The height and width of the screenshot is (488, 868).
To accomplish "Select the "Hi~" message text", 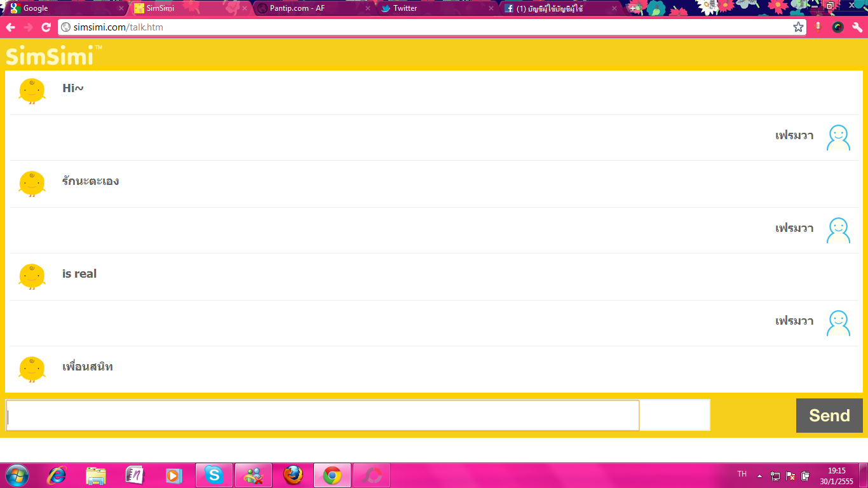I will pos(72,88).
